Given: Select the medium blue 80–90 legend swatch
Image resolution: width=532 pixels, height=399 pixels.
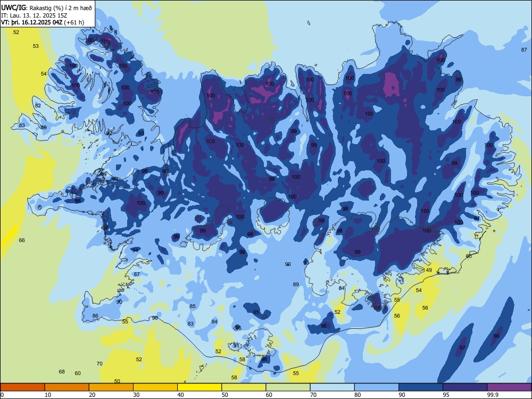Looking at the screenshot, I should point(376,387).
